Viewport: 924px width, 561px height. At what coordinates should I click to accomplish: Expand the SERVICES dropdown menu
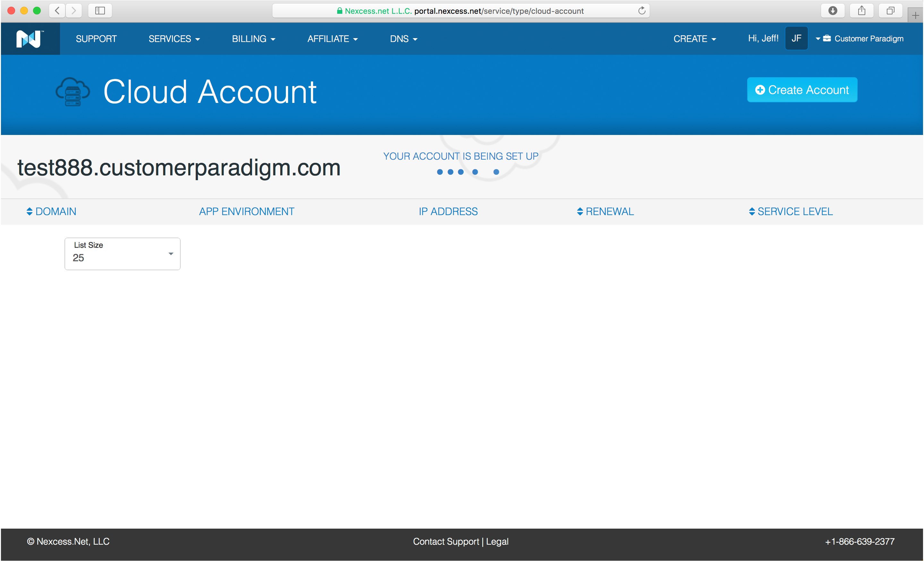click(x=174, y=38)
